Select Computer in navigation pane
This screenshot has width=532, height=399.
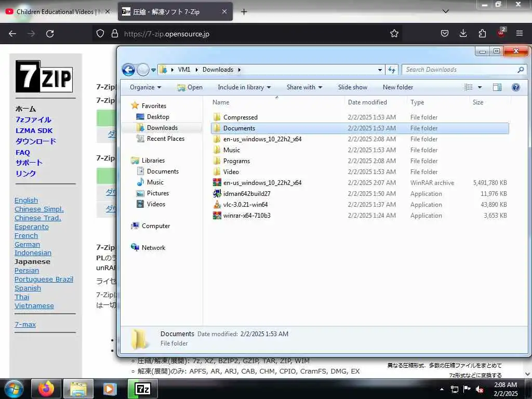point(156,226)
